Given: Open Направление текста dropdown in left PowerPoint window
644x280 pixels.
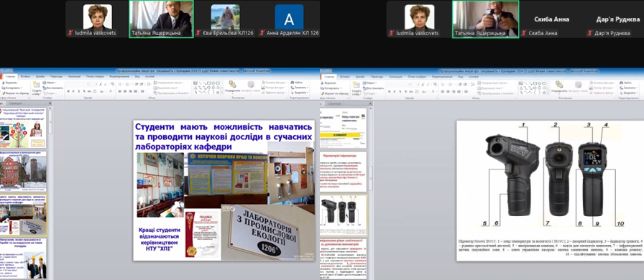Looking at the screenshot, I should click(168, 83).
